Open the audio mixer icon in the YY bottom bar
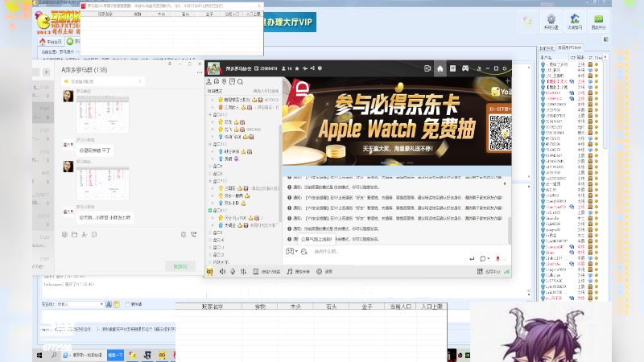 tap(243, 272)
